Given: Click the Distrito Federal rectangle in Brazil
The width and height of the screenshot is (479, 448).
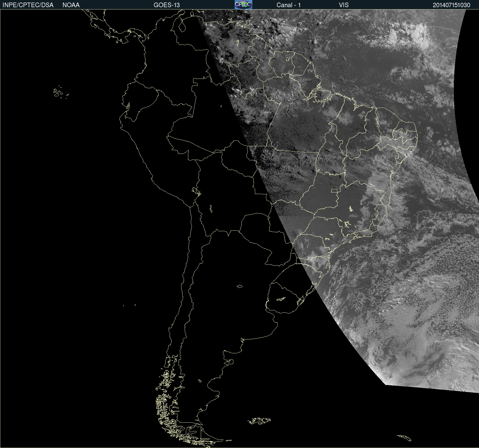Looking at the screenshot, I should click(x=334, y=190).
